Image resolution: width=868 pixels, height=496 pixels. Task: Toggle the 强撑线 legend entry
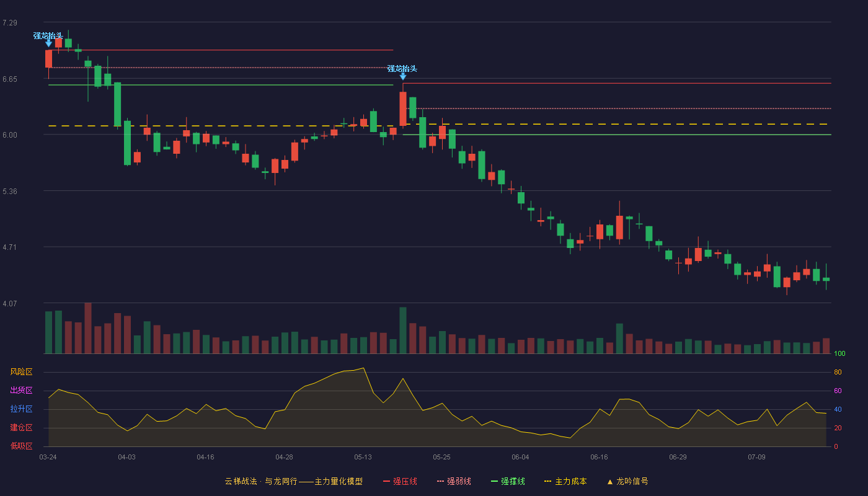coord(508,481)
